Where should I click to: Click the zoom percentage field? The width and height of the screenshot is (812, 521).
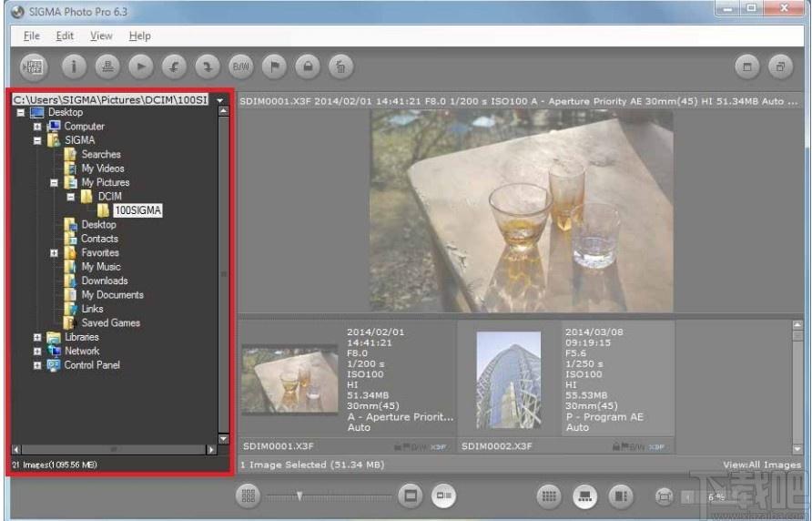click(717, 497)
